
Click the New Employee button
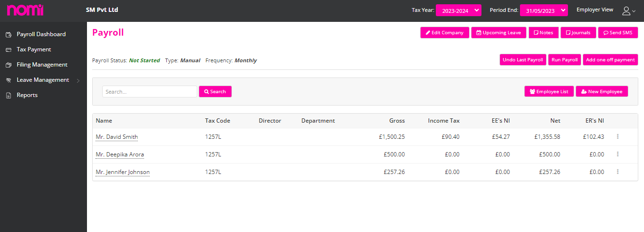[x=602, y=91]
